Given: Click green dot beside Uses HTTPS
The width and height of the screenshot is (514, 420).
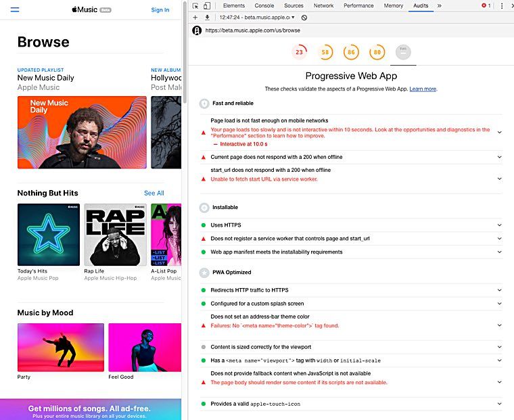Looking at the screenshot, I should (x=204, y=225).
